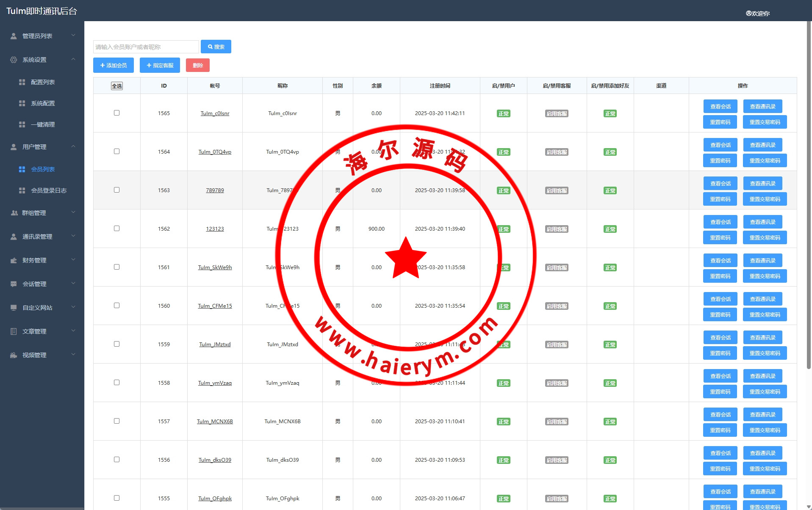
Task: Click the finance management wallet icon
Action: tap(14, 260)
